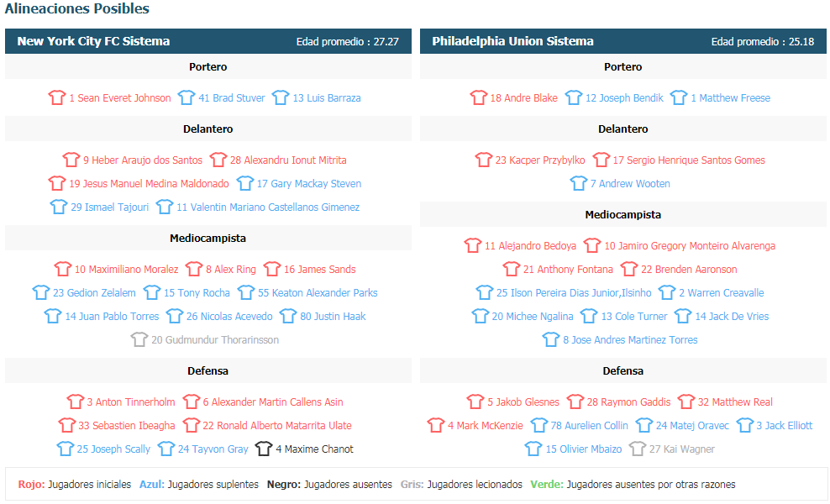Select Kacper Przybylko player link
The width and height of the screenshot is (830, 504).
click(540, 160)
